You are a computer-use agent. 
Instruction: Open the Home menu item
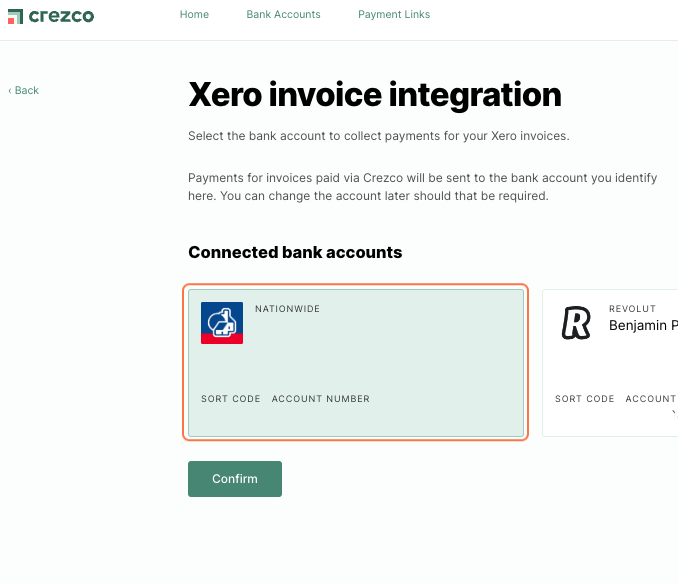(194, 14)
